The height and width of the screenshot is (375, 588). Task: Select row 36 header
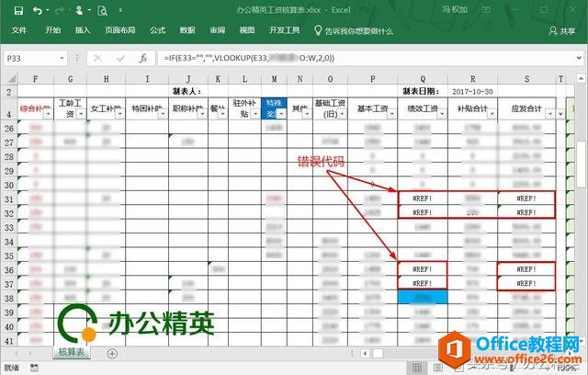[x=9, y=270]
